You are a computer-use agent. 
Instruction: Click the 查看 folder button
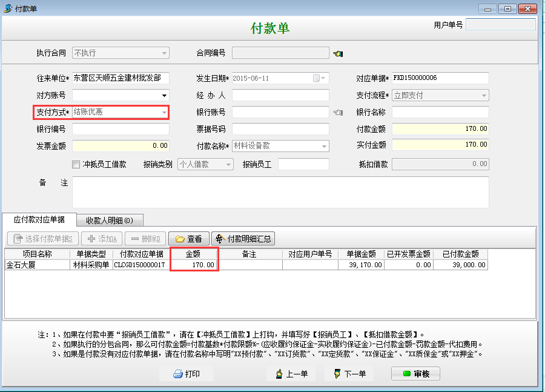(x=188, y=239)
